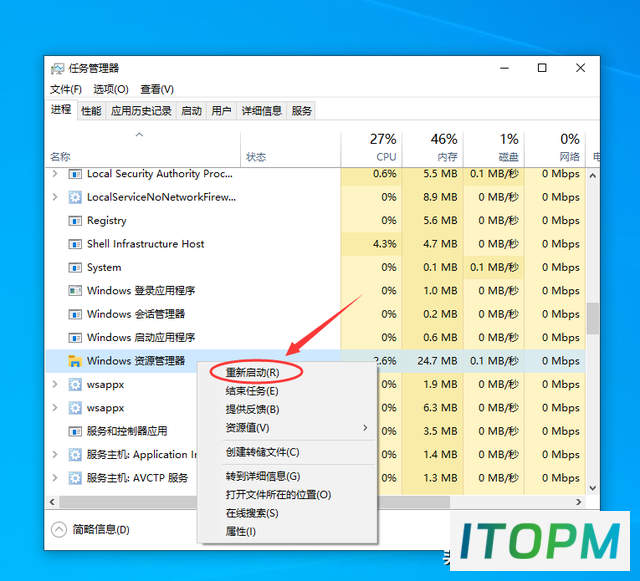
Task: Open the 文件(F) menu
Action: click(x=66, y=89)
